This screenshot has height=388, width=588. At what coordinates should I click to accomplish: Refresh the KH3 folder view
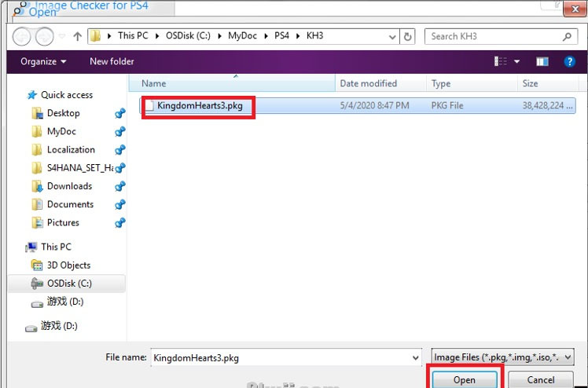point(407,36)
